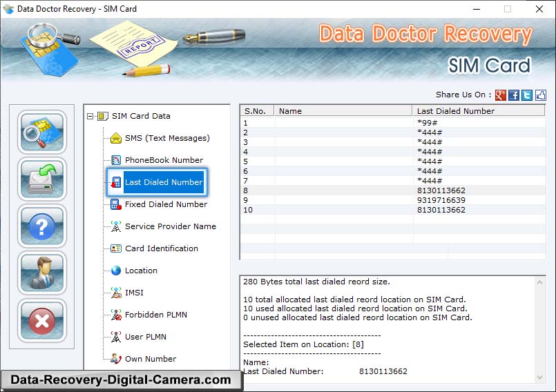Screen dimensions: 556x392
Task: Select PhoneBook Number tree item
Action: point(164,160)
